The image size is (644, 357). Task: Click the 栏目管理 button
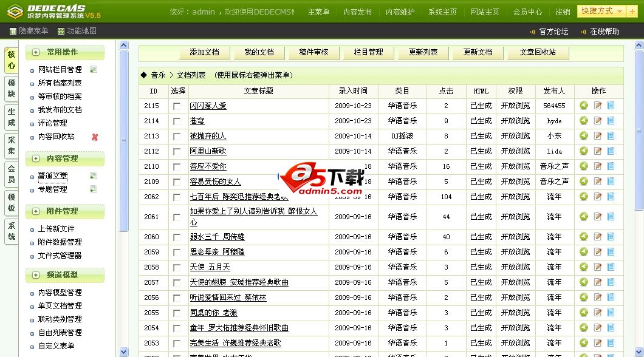click(x=368, y=52)
